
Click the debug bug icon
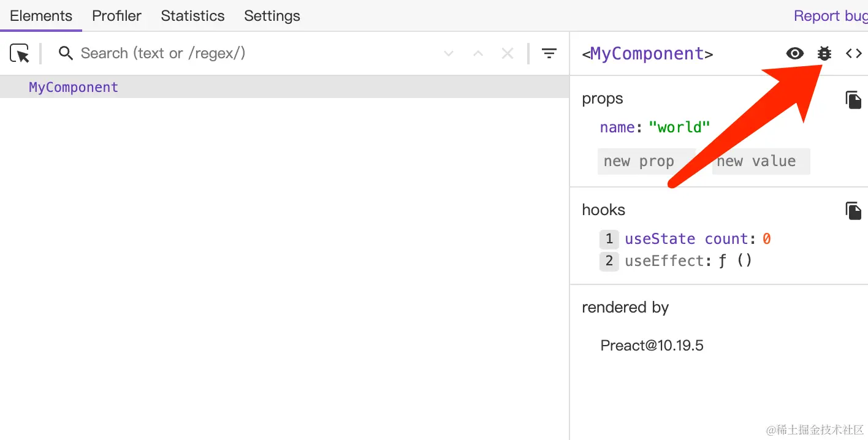tap(824, 54)
